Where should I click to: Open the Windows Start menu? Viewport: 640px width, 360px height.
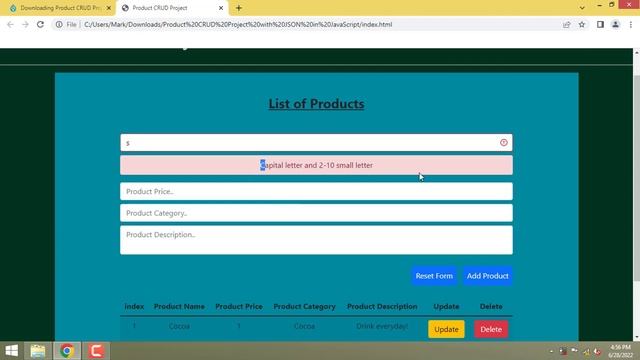pos(11,351)
